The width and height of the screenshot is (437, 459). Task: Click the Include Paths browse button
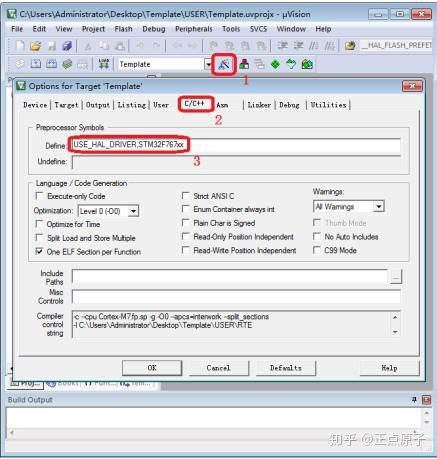(x=396, y=277)
